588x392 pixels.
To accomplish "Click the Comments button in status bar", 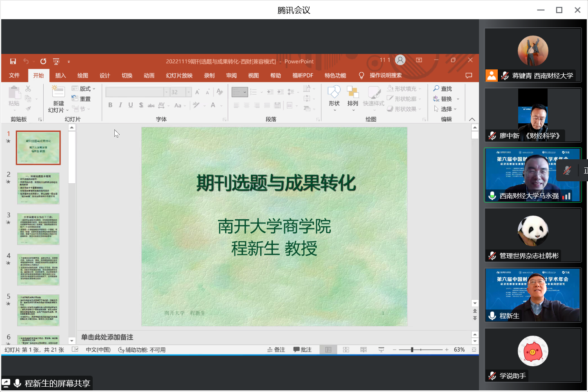I will [303, 350].
